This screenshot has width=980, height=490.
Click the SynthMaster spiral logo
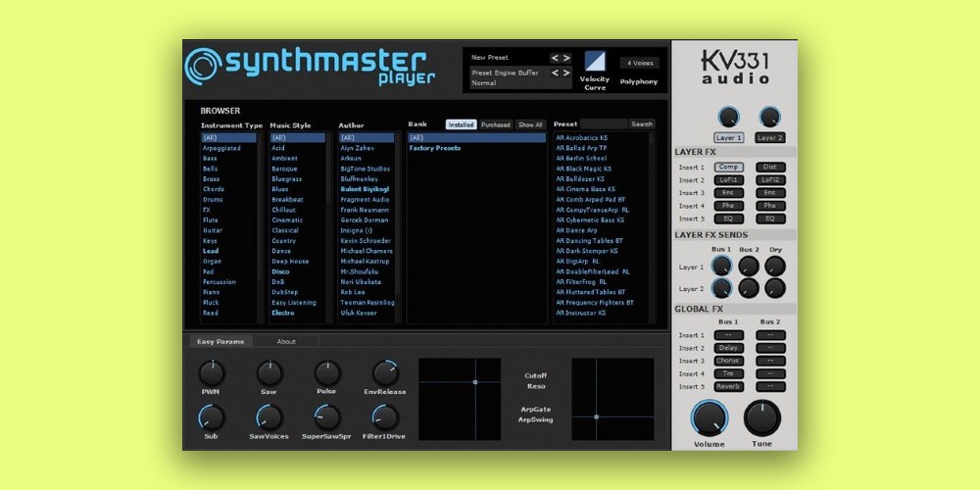[x=202, y=65]
